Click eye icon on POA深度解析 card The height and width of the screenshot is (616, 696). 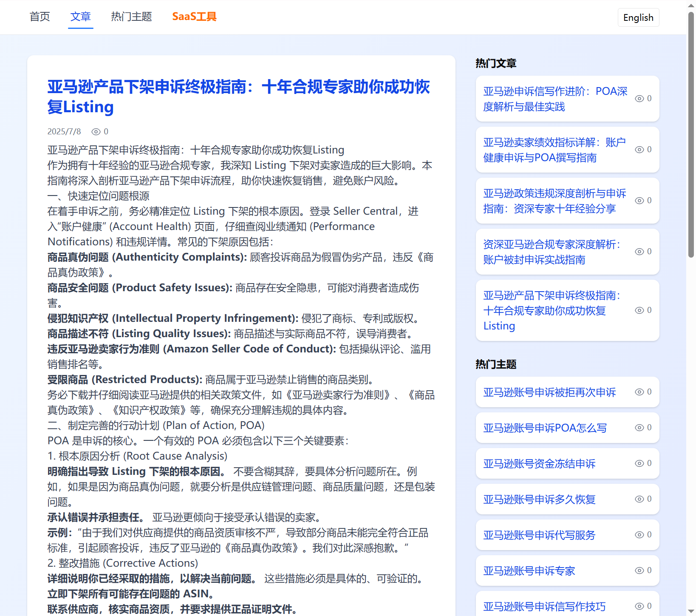[x=639, y=99]
